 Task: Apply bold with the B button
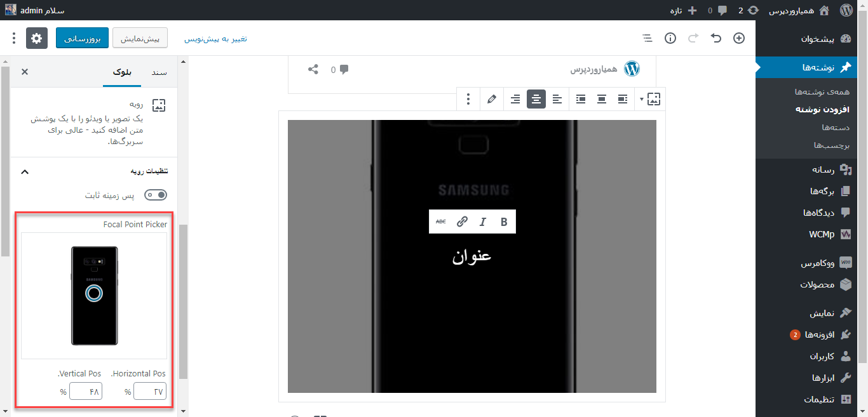click(x=504, y=222)
